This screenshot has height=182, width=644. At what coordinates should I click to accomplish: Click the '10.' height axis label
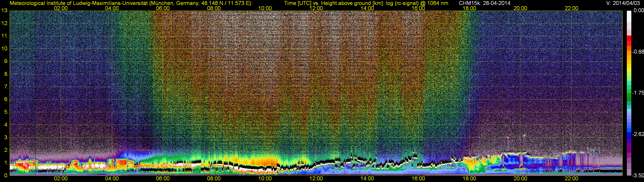click(5, 49)
